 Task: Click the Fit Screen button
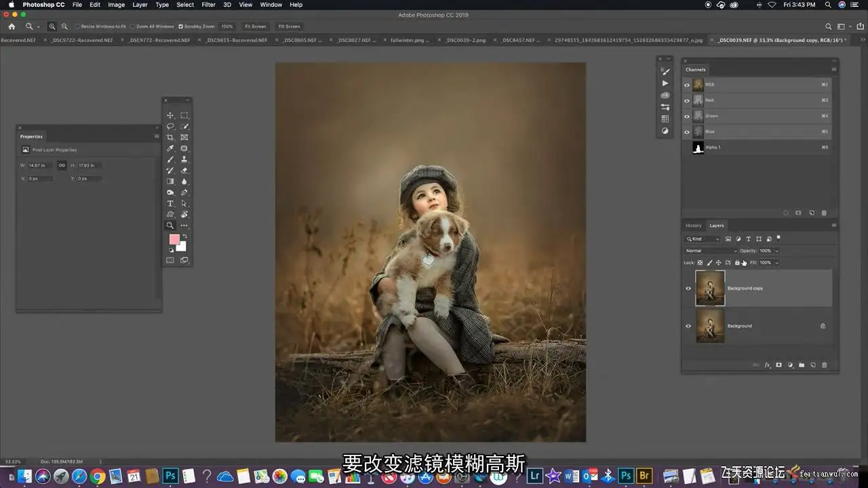[x=255, y=26]
